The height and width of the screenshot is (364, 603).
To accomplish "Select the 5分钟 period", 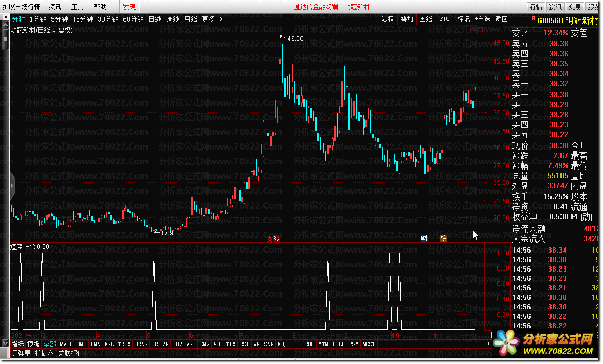I will tap(59, 19).
